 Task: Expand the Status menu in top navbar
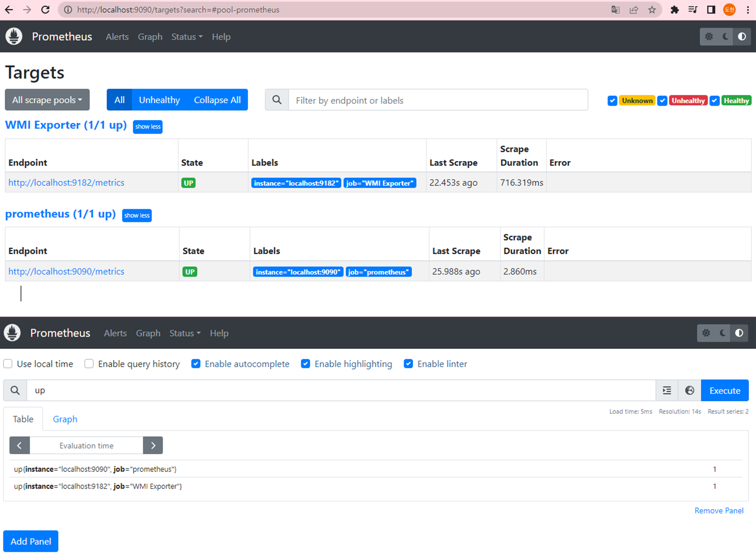[187, 37]
